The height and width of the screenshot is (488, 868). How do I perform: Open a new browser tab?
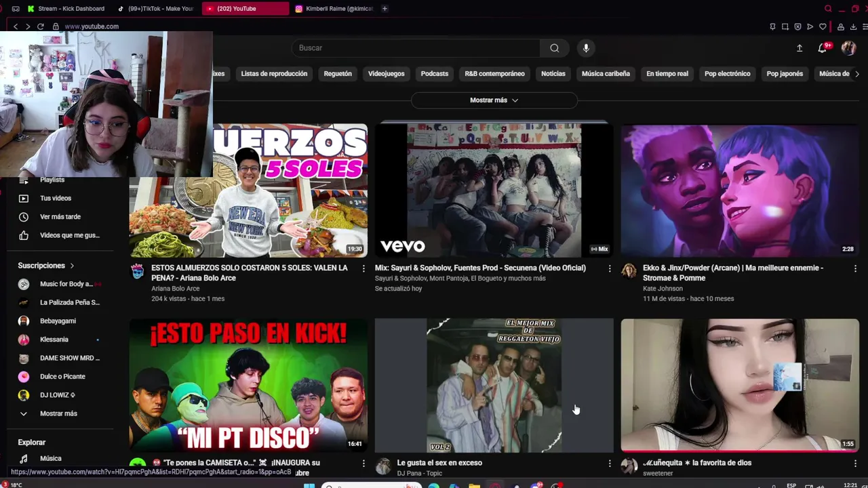coord(384,9)
